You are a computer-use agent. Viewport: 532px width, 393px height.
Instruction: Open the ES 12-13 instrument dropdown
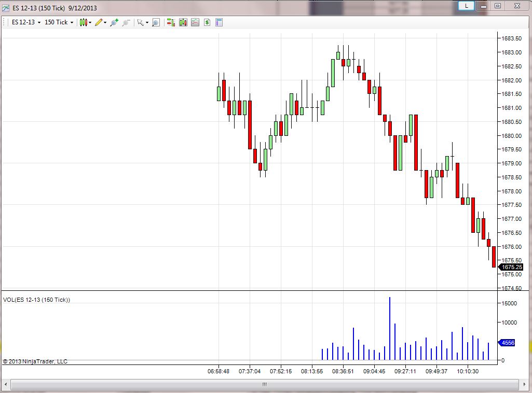click(x=26, y=22)
